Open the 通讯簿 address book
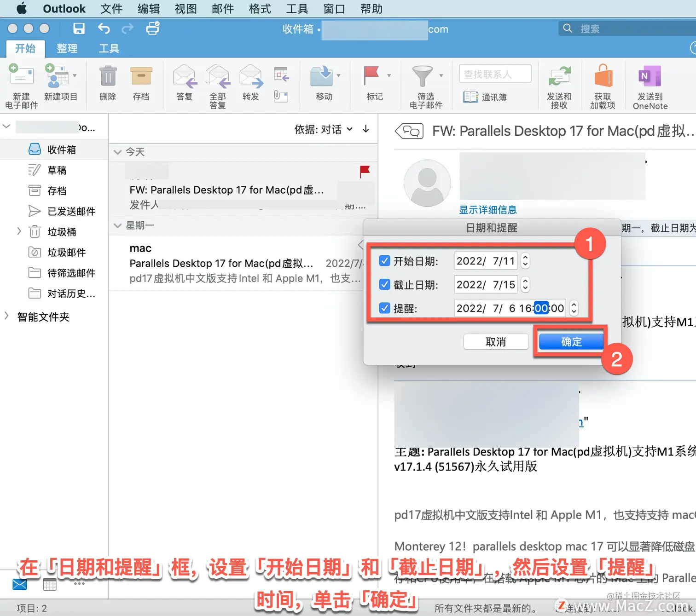The height and width of the screenshot is (616, 696). tap(485, 97)
